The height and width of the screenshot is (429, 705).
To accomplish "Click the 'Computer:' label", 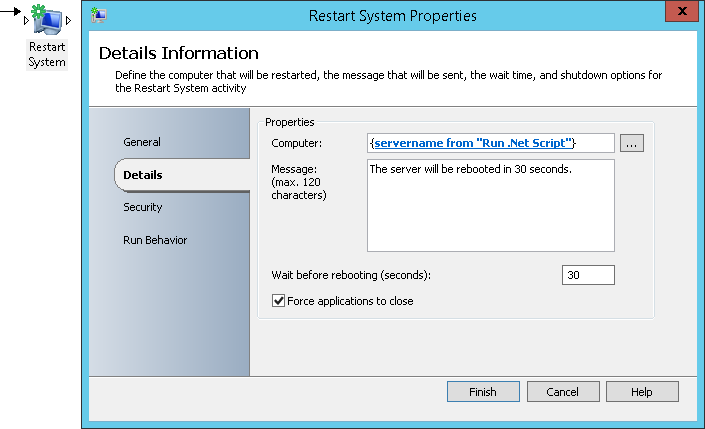I will 296,143.
